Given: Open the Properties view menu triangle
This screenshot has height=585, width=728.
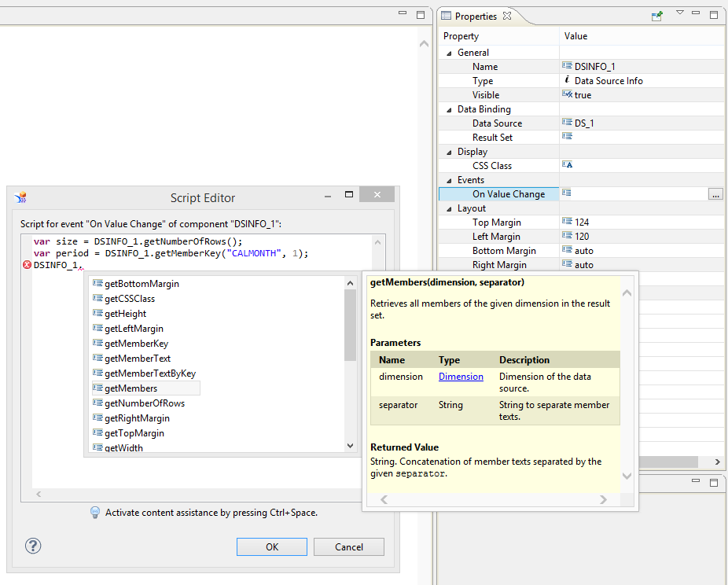Looking at the screenshot, I should pos(680,13).
